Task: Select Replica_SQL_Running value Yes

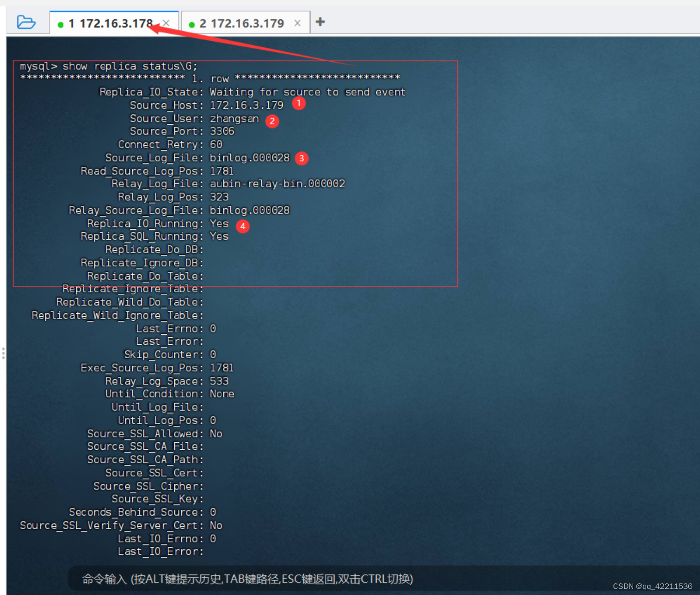Action: click(219, 236)
